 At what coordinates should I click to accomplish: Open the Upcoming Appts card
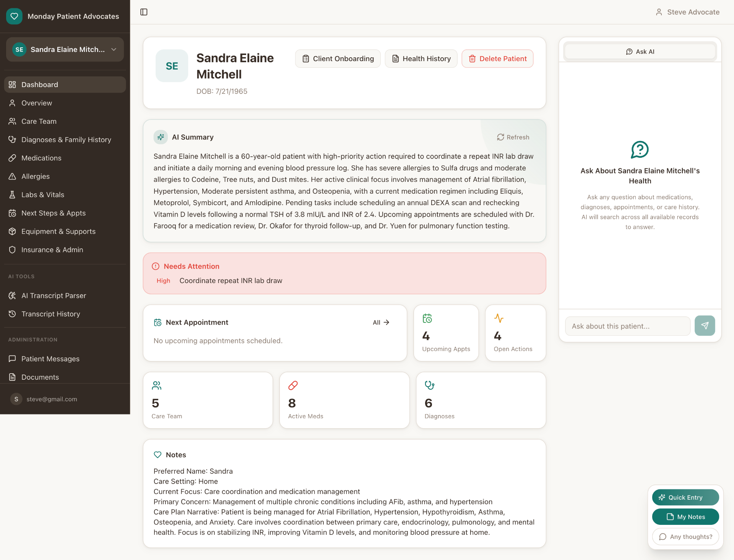coord(446,333)
